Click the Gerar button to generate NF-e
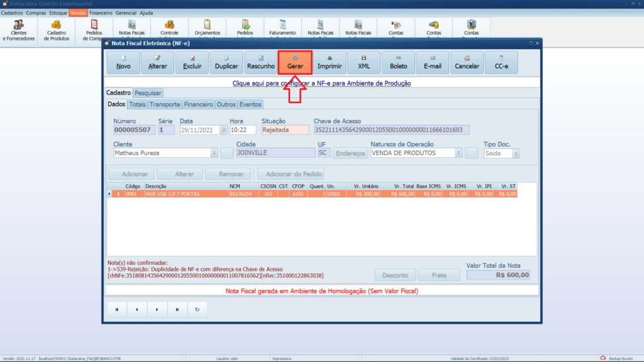 pyautogui.click(x=295, y=63)
